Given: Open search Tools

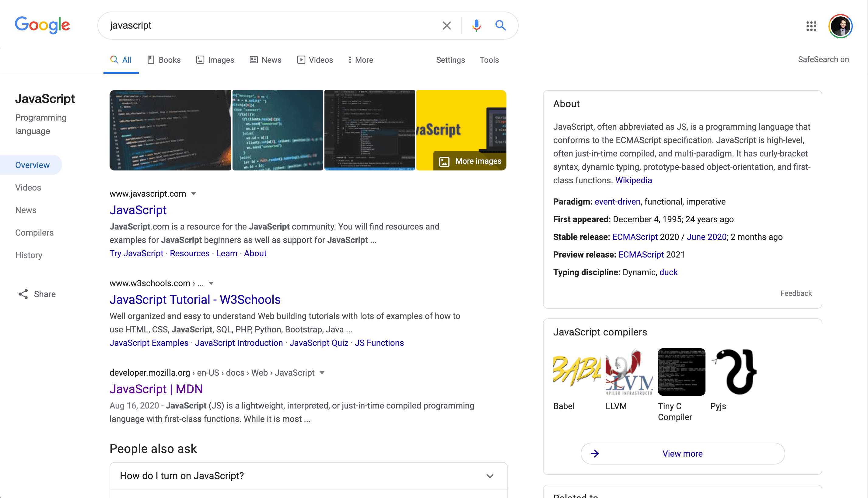Looking at the screenshot, I should coord(489,60).
